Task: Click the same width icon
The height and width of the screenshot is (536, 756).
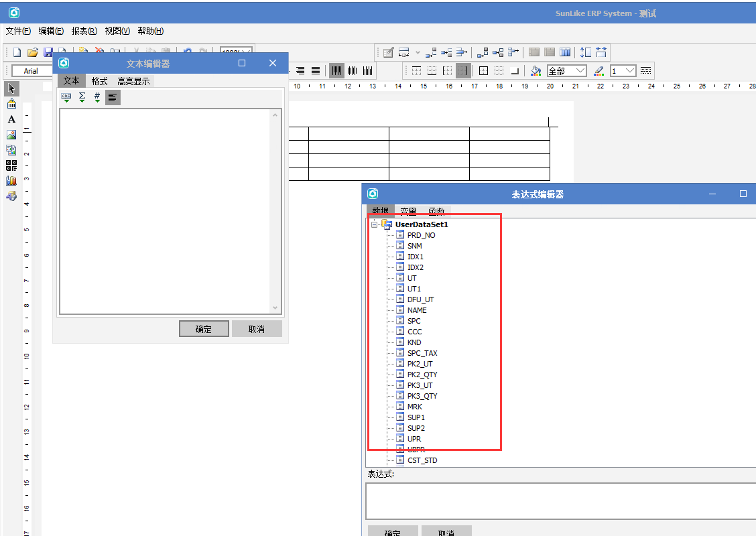Action: pos(601,52)
